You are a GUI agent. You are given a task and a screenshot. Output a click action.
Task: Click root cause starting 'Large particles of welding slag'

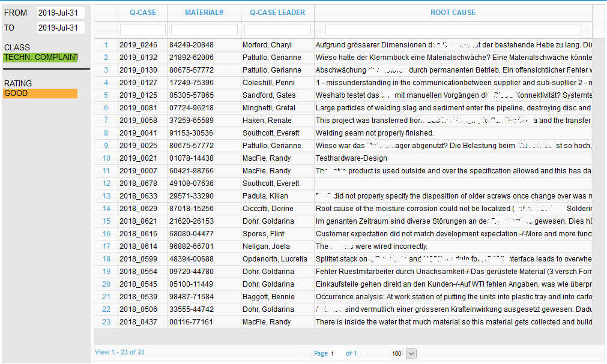coord(453,107)
